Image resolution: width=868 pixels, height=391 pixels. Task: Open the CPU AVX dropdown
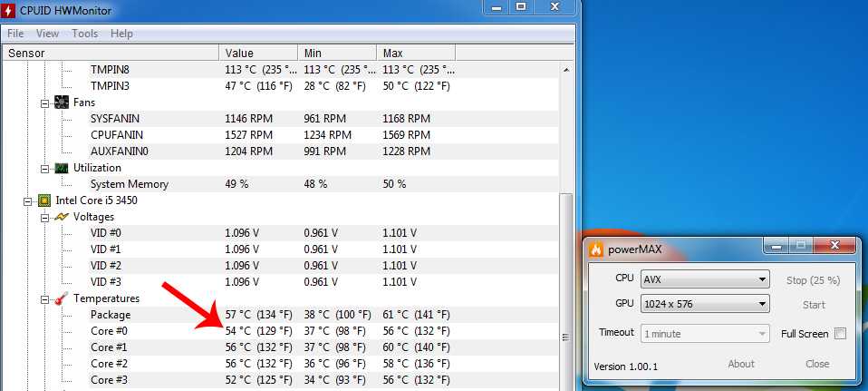click(705, 279)
